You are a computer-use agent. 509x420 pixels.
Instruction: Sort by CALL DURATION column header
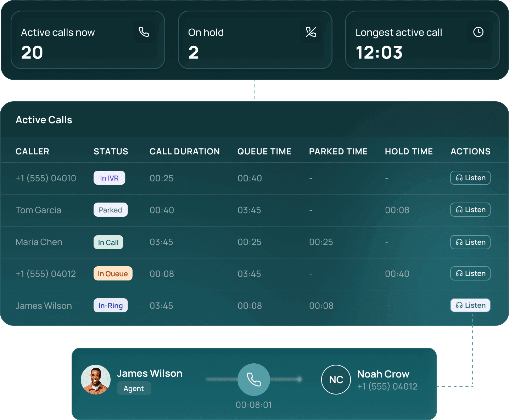coord(185,152)
